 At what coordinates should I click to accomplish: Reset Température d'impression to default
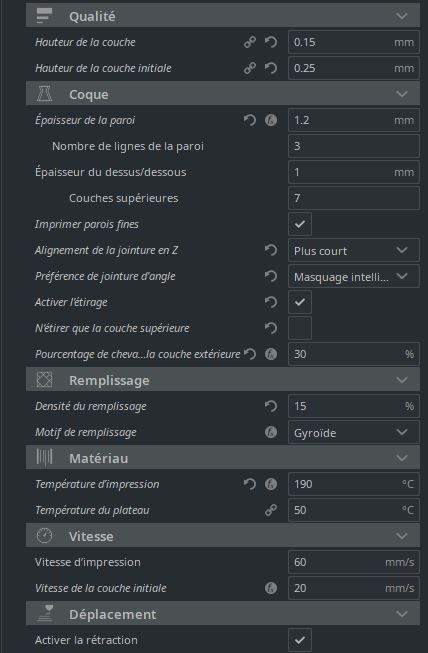click(x=250, y=484)
